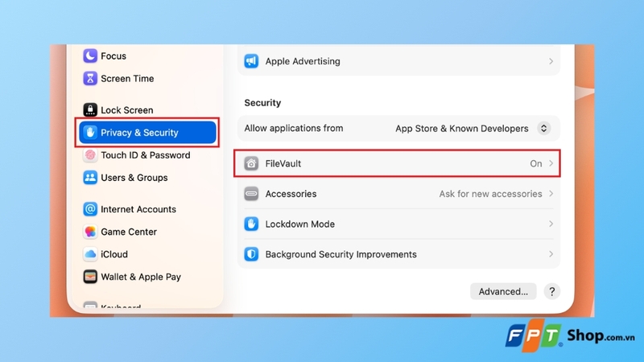The height and width of the screenshot is (362, 644).
Task: Expand FileVault with its chevron
Action: [551, 163]
